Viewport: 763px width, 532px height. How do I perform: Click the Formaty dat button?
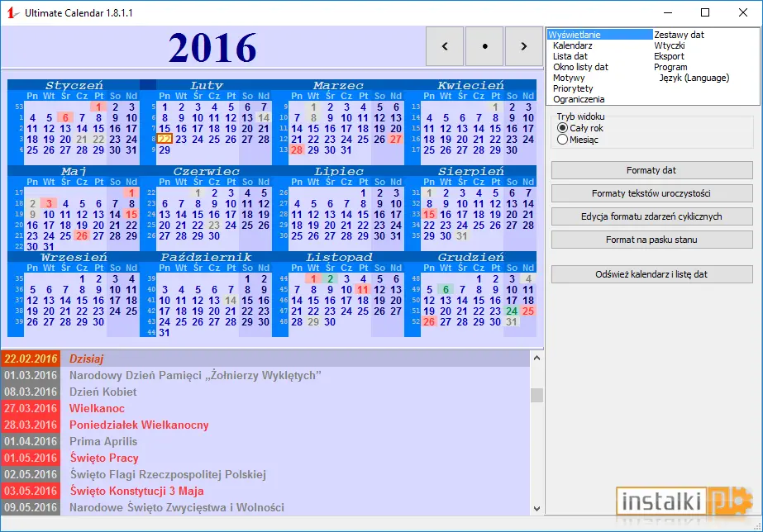651,170
